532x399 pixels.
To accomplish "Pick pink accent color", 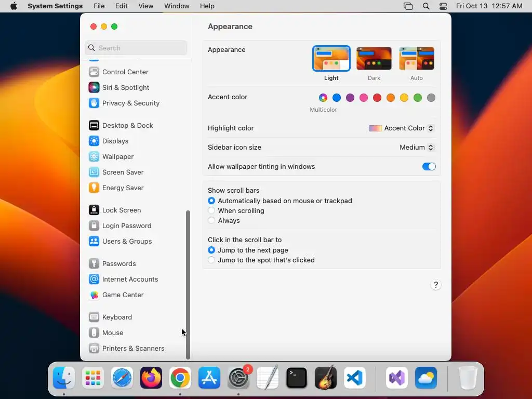I will pos(364,98).
